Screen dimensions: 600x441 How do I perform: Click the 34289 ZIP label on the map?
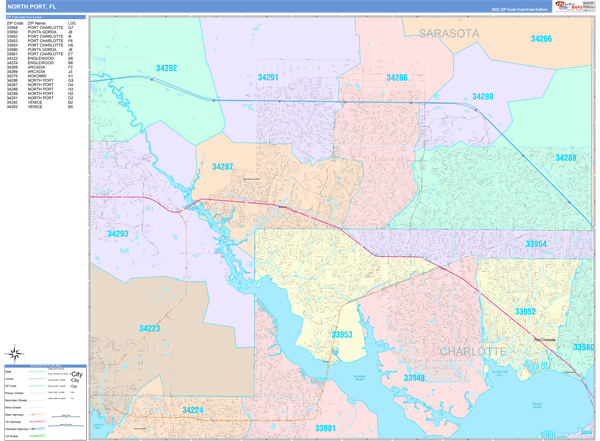[x=483, y=96]
